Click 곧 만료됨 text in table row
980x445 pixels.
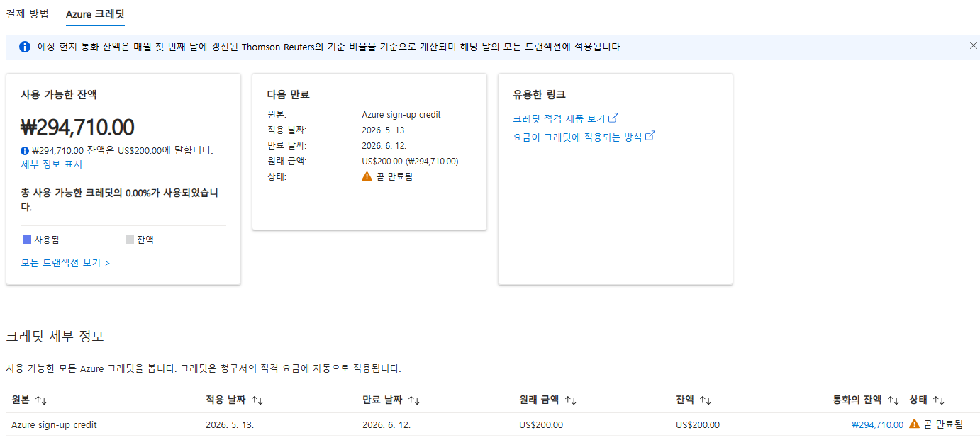click(x=943, y=424)
